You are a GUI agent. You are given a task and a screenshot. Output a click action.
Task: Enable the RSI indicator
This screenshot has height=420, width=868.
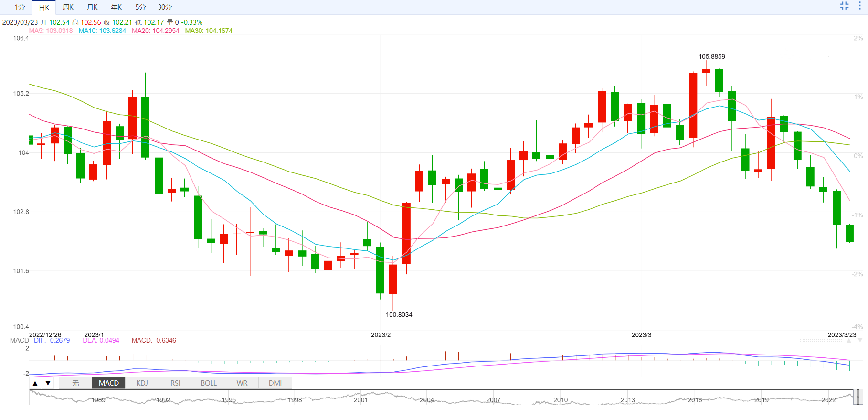pyautogui.click(x=175, y=383)
